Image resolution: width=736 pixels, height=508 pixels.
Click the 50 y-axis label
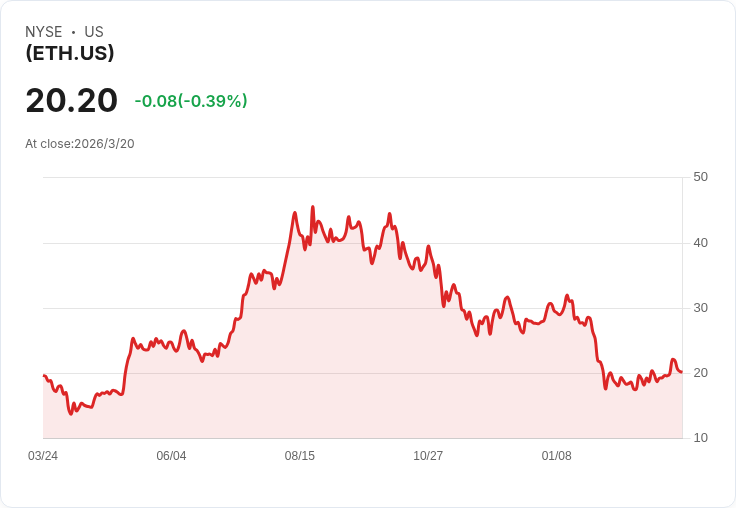(x=700, y=177)
